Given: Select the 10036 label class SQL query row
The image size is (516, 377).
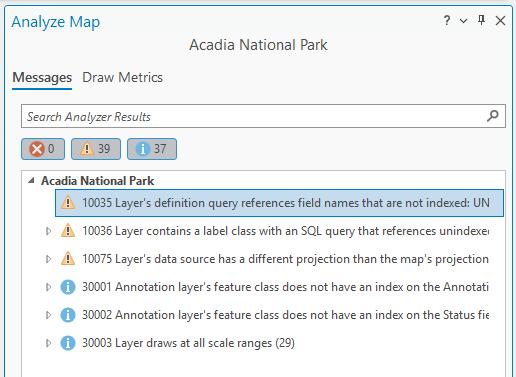Looking at the screenshot, I should tap(285, 231).
